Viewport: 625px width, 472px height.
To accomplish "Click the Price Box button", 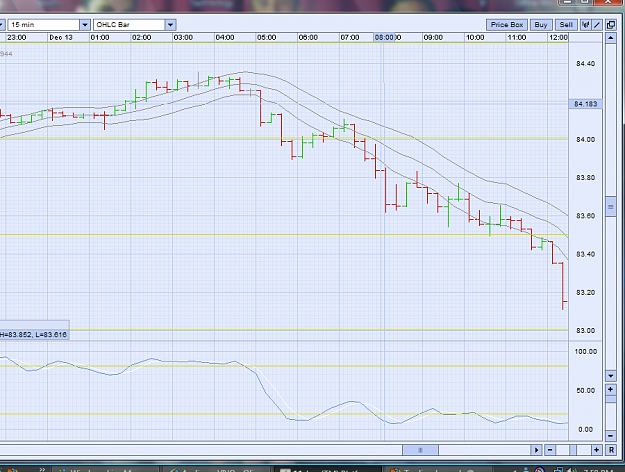I will pyautogui.click(x=507, y=25).
